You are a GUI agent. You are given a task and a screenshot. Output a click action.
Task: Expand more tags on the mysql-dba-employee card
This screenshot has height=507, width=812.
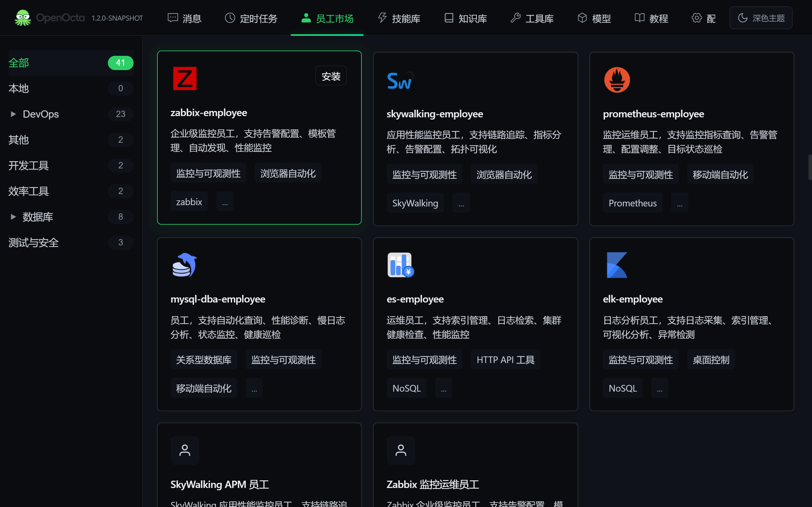click(x=254, y=388)
